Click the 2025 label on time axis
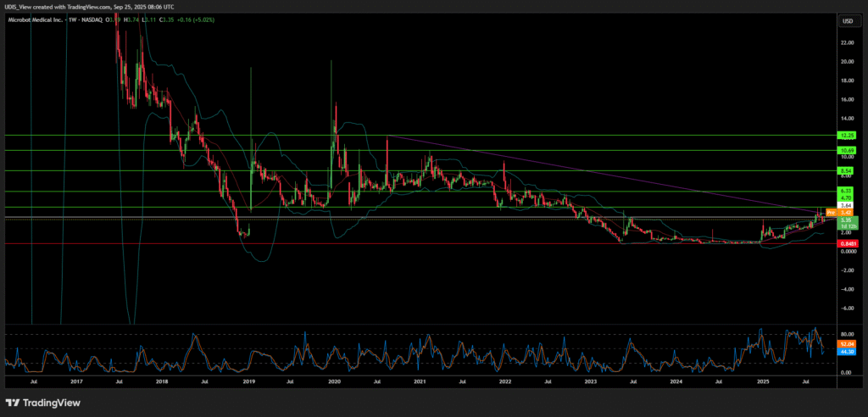This screenshot has height=417, width=868. pos(762,382)
